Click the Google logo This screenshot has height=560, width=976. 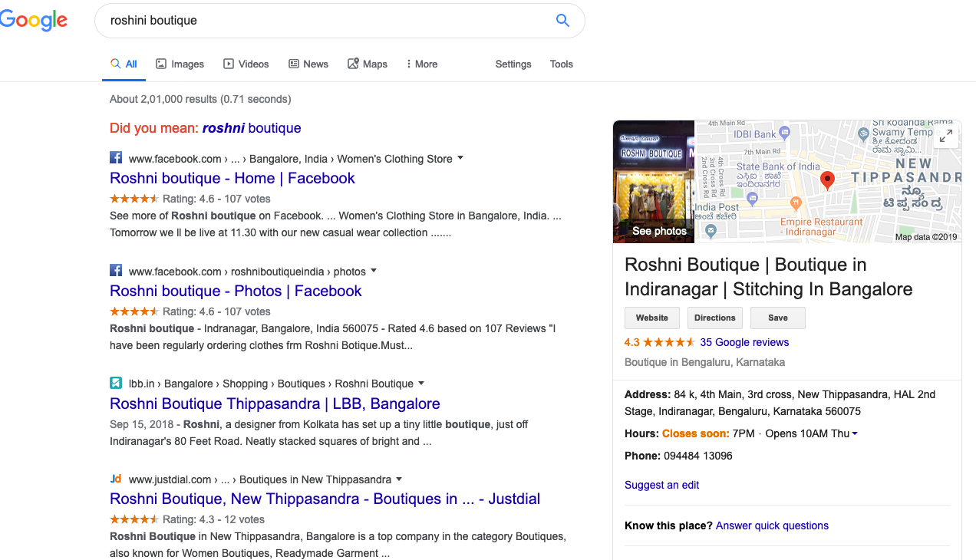(32, 21)
